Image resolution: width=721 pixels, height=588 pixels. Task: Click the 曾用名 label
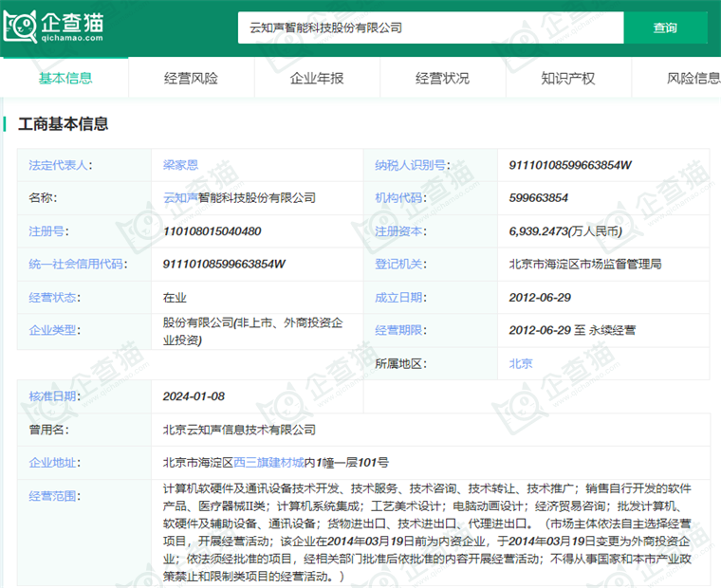pyautogui.click(x=48, y=430)
